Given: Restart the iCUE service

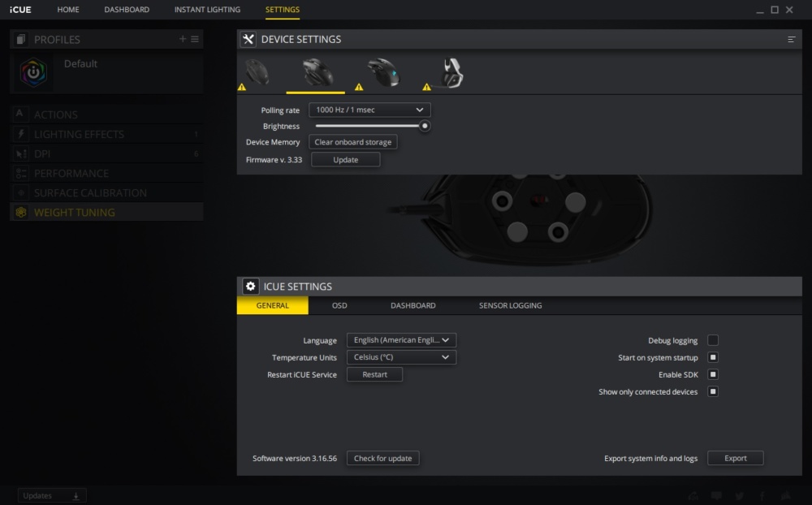Looking at the screenshot, I should 374,374.
